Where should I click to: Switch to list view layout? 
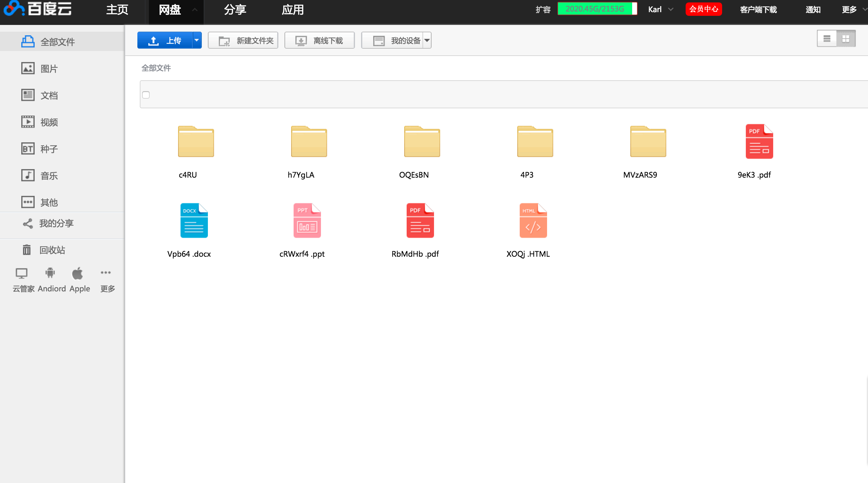pos(827,39)
